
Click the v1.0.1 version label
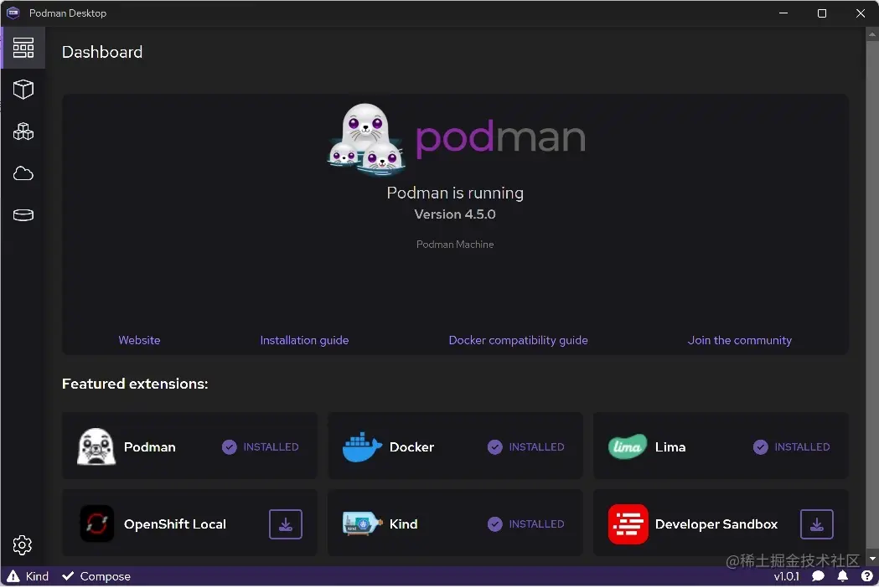(787, 577)
